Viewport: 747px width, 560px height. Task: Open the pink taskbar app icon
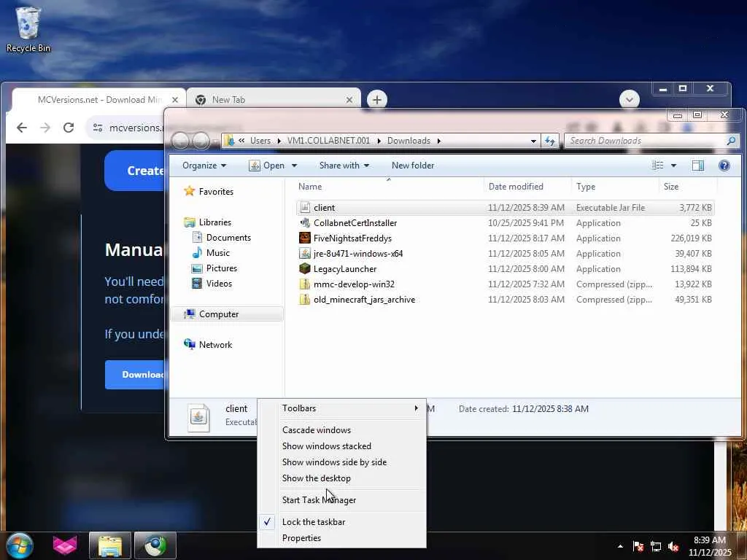[65, 545]
